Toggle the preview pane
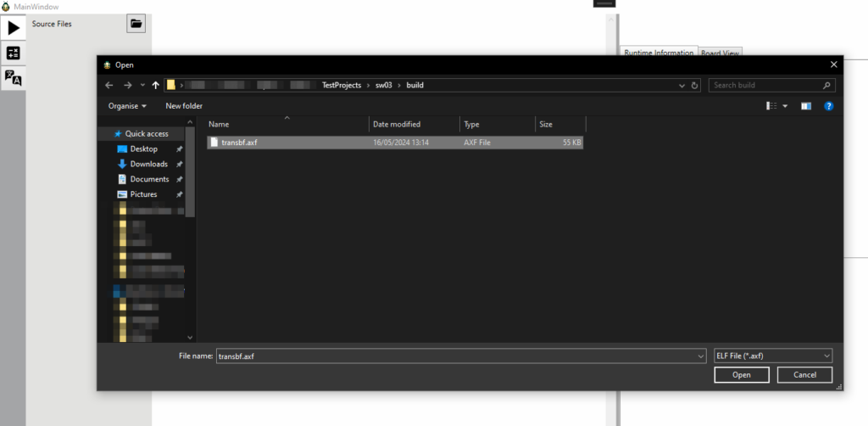Image resolution: width=868 pixels, height=426 pixels. click(805, 106)
